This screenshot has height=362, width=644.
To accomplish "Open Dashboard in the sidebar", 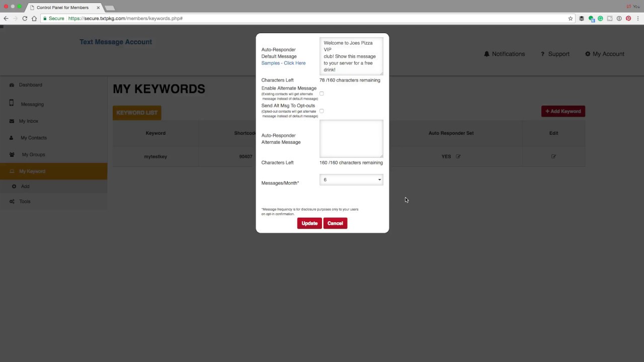I will pos(31,85).
